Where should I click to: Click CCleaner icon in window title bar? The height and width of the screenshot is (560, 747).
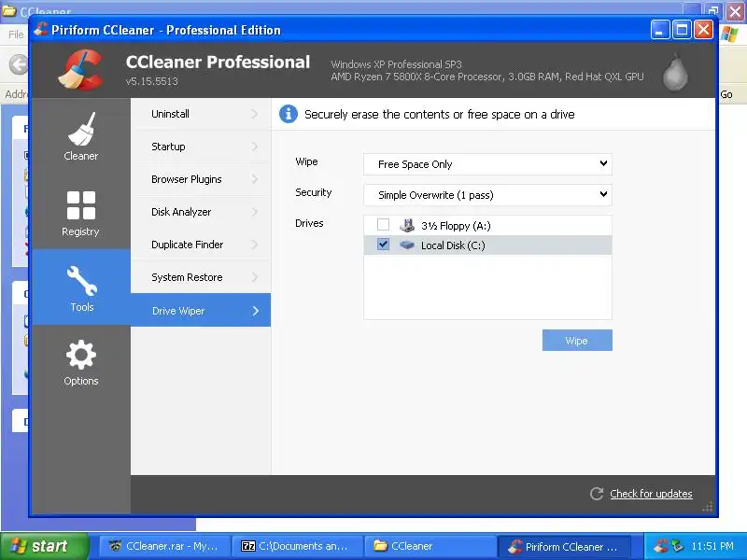[x=41, y=30]
